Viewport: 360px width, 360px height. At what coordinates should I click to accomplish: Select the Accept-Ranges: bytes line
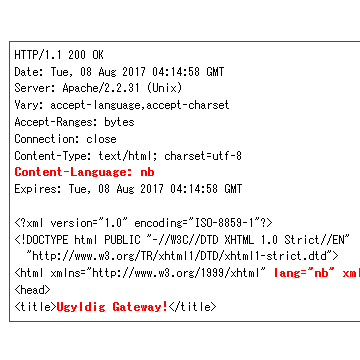[x=74, y=122]
